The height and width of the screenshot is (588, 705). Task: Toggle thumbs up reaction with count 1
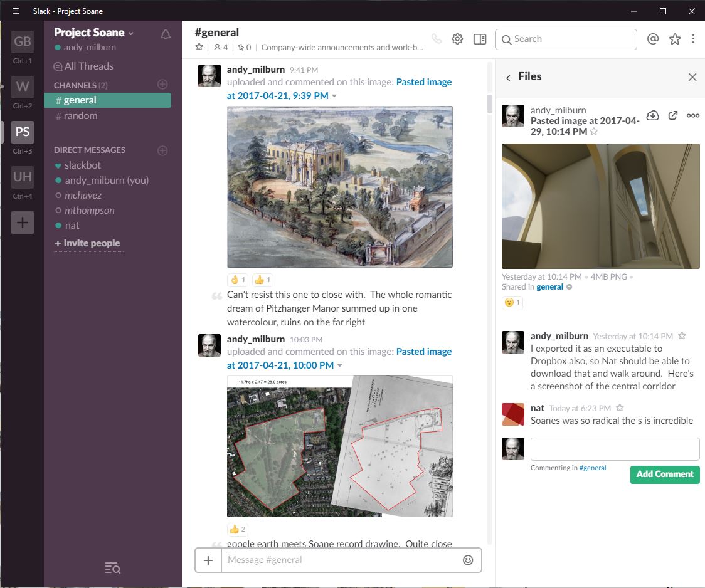point(263,280)
